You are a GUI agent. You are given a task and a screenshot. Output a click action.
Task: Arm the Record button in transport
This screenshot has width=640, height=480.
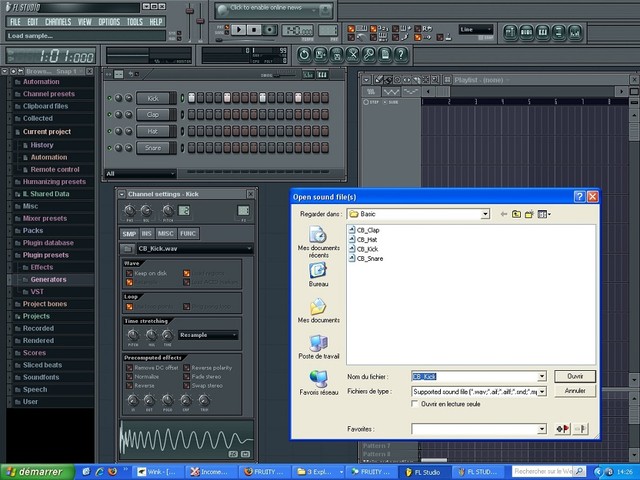pos(269,30)
